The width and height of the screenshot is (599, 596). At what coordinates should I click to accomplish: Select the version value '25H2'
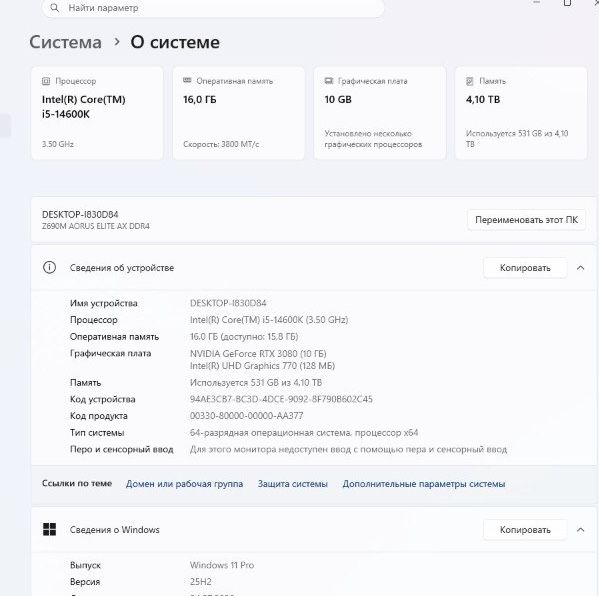pyautogui.click(x=201, y=582)
